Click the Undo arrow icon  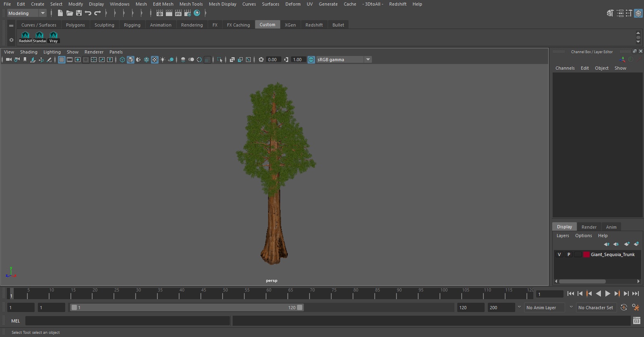88,13
